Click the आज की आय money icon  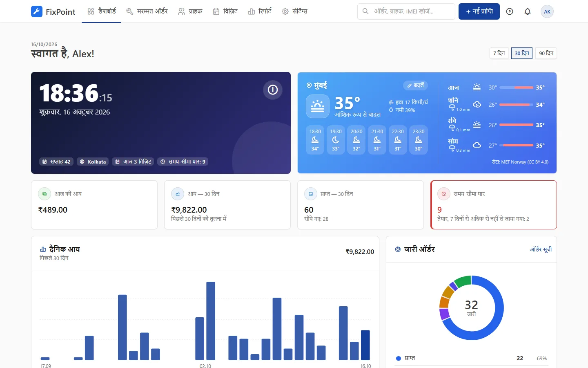pyautogui.click(x=45, y=194)
